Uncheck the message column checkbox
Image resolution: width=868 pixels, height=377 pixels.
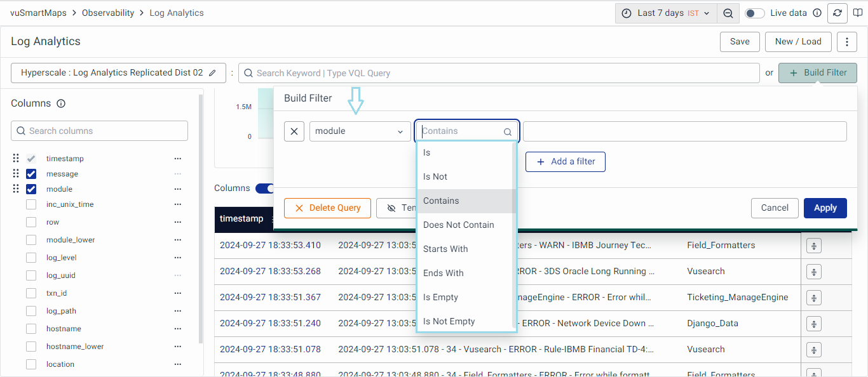(31, 174)
